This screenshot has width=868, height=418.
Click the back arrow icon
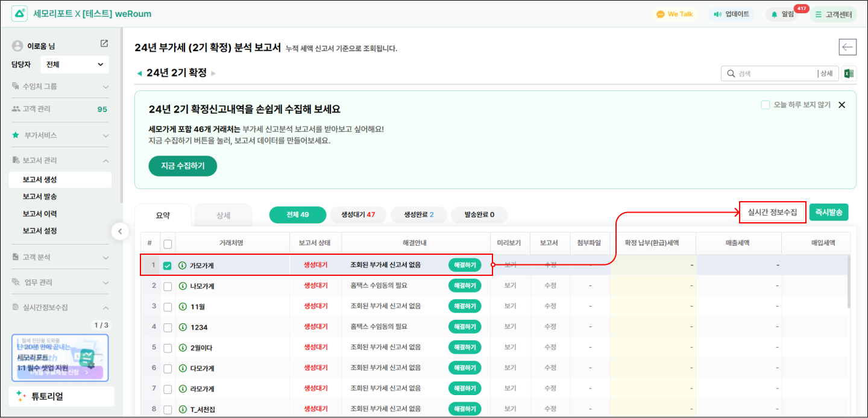[x=848, y=47]
